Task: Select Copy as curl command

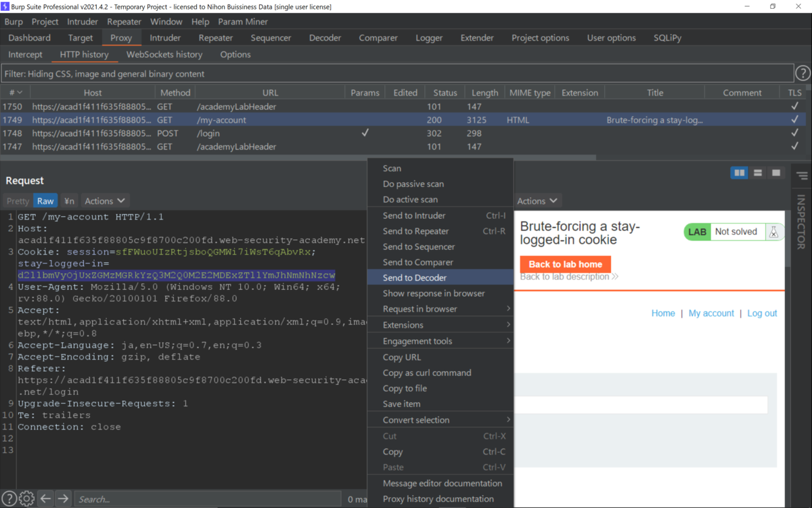Action: click(x=440, y=373)
